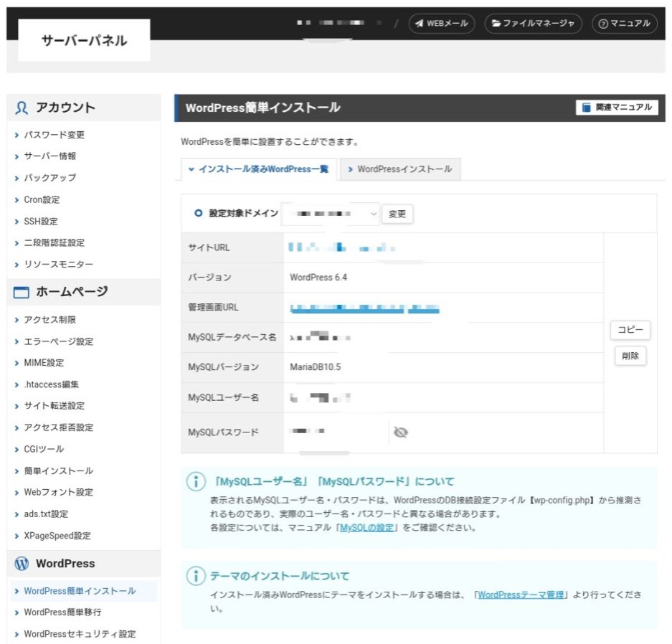Screen dimensions: 672x644
Task: Click the masked MySQLパスワード value
Action: tap(307, 431)
